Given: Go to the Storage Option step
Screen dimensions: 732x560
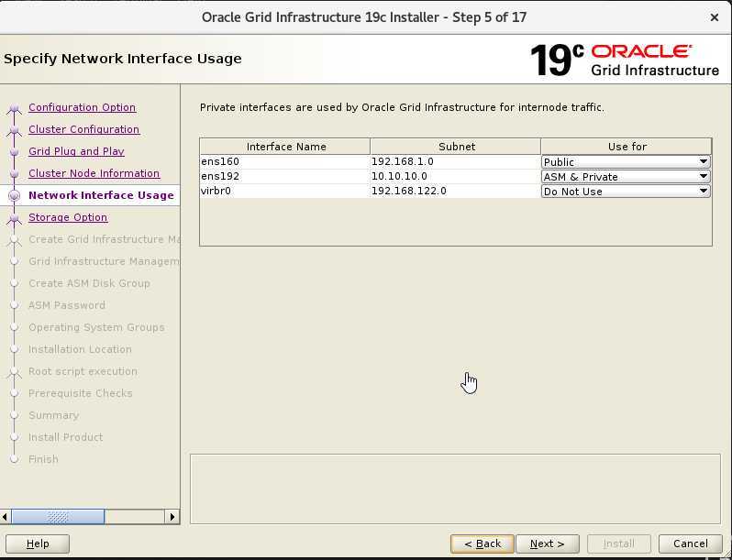Looking at the screenshot, I should (x=68, y=217).
